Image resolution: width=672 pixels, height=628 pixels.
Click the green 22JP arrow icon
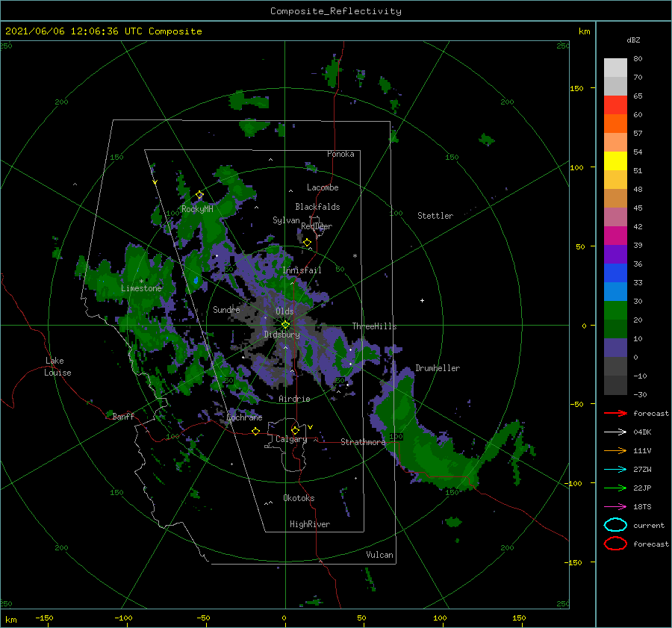615,488
